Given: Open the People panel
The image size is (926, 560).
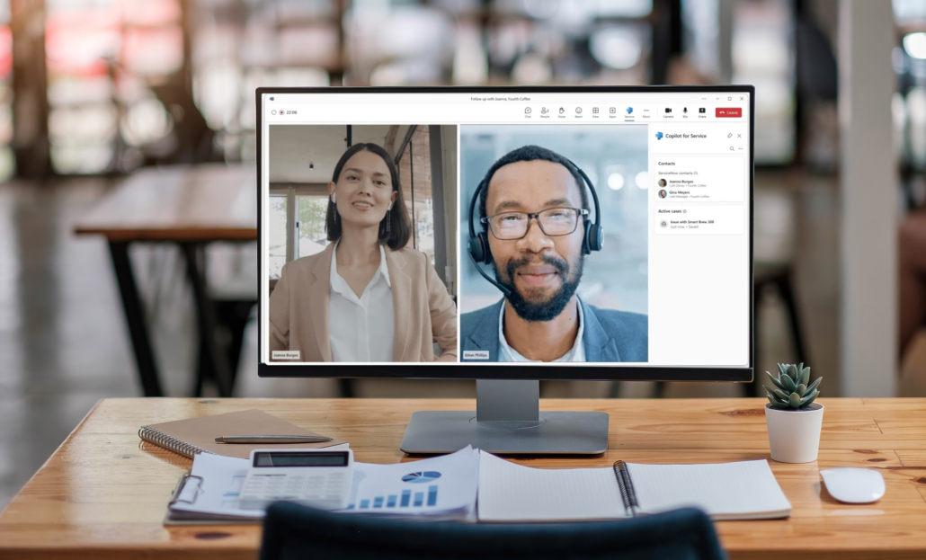Looking at the screenshot, I should pos(546,110).
